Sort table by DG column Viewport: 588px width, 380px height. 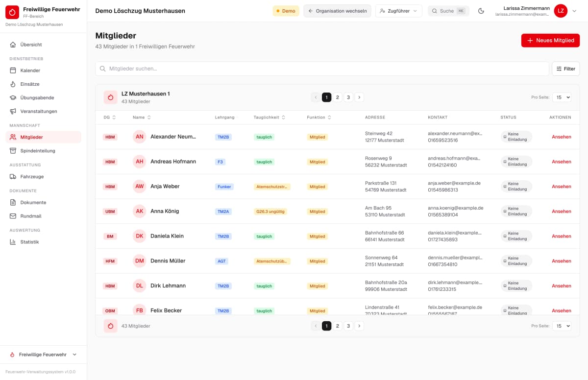[x=110, y=118]
